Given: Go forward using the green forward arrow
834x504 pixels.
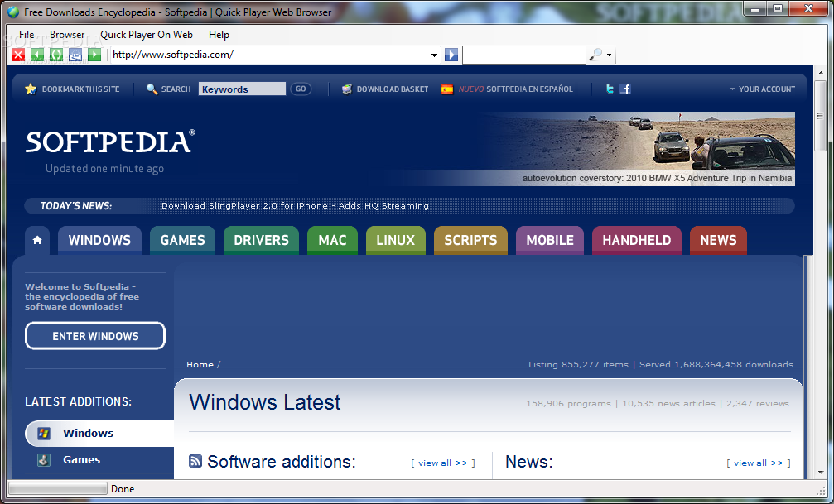Looking at the screenshot, I should tap(94, 55).
